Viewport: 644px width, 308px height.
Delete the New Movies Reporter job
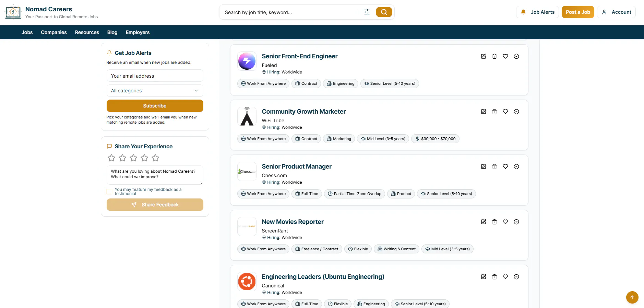pyautogui.click(x=494, y=222)
